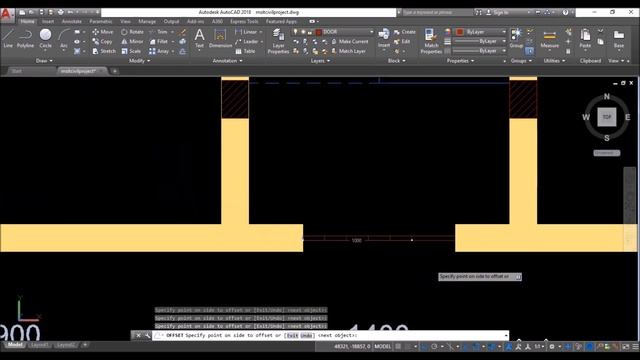Click the Group icon
Viewport: 640px width, 360px height.
[516, 38]
